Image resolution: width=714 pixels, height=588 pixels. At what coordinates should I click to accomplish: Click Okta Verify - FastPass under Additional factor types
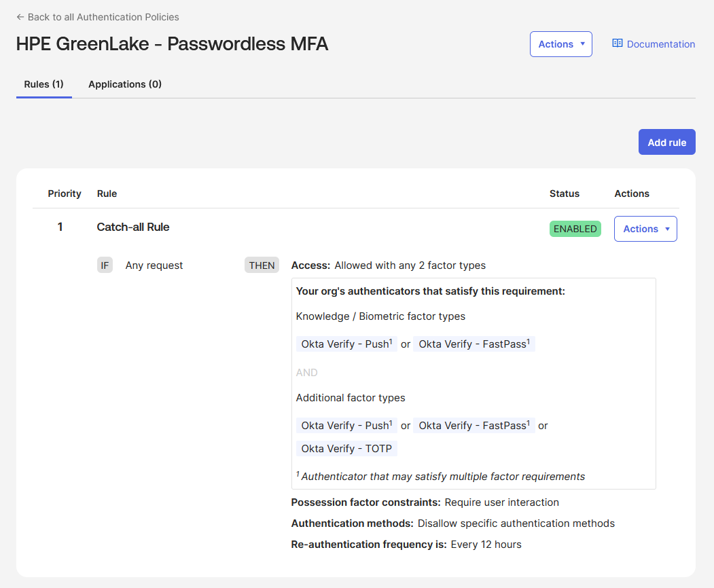pos(474,426)
